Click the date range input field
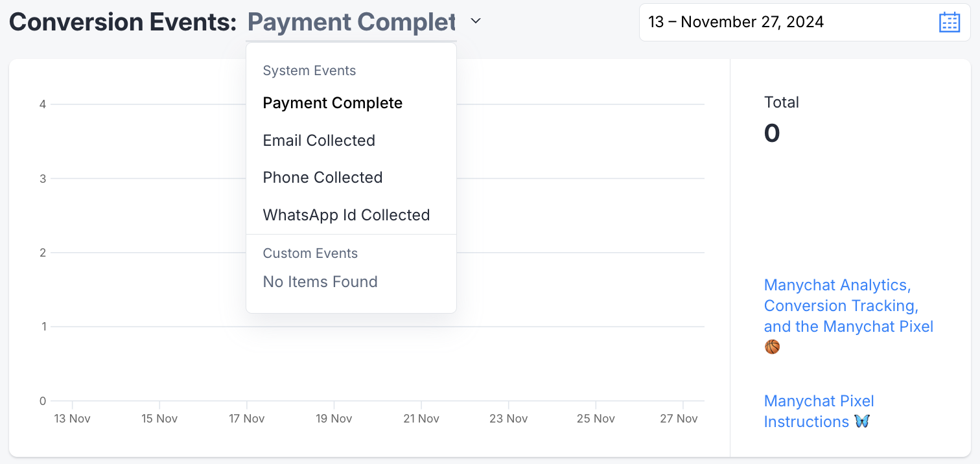This screenshot has width=980, height=464. [x=804, y=22]
